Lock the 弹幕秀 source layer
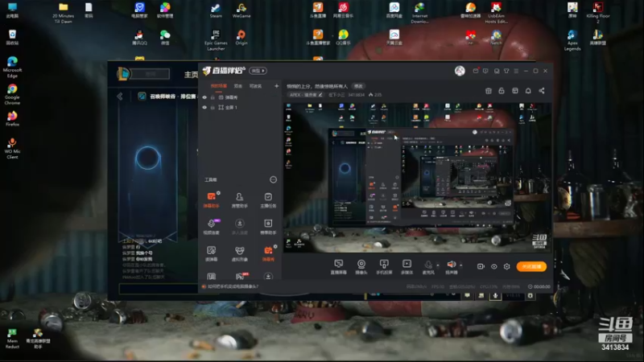 pos(213,97)
